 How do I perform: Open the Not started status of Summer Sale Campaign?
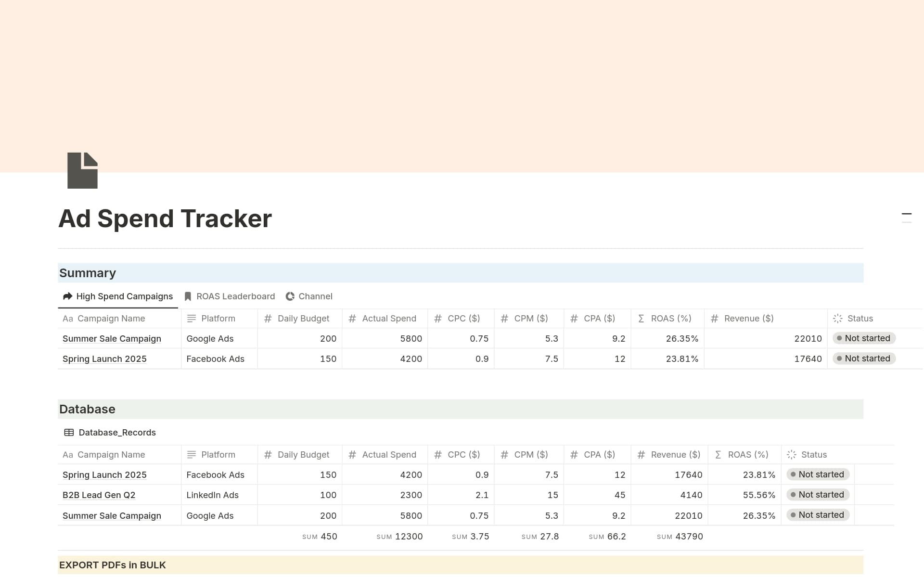(x=864, y=338)
